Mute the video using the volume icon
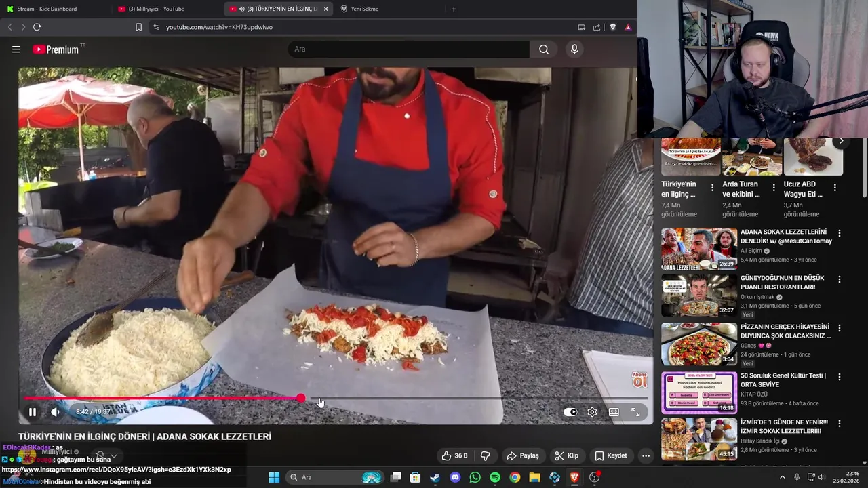The width and height of the screenshot is (868, 488). point(55,412)
